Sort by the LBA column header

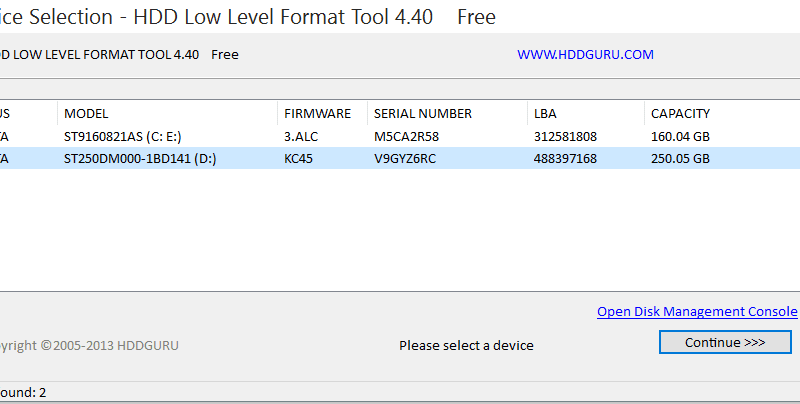(586, 113)
